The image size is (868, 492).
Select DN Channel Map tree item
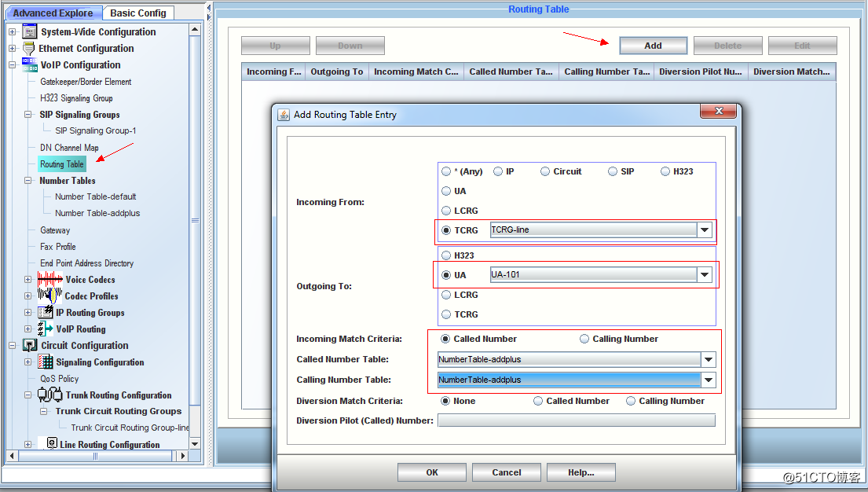(x=69, y=148)
